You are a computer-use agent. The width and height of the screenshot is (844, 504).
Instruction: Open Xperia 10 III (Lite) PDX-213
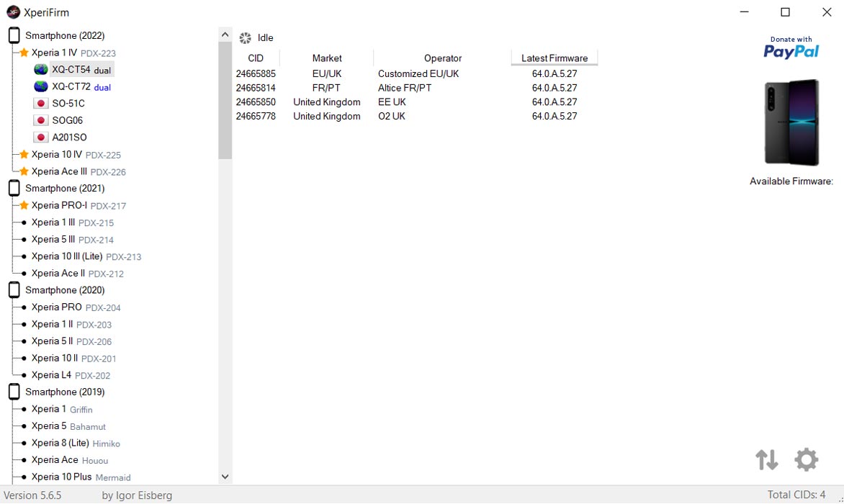[x=86, y=256]
